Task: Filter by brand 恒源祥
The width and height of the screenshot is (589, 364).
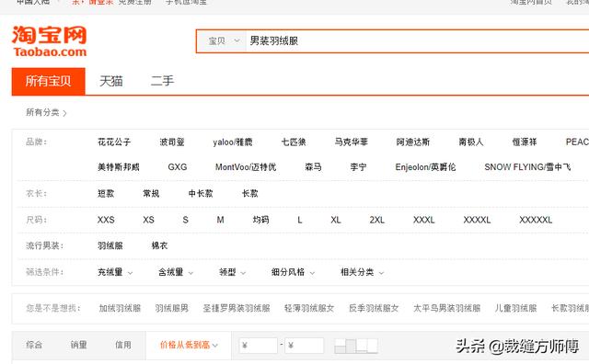Action: [x=525, y=142]
